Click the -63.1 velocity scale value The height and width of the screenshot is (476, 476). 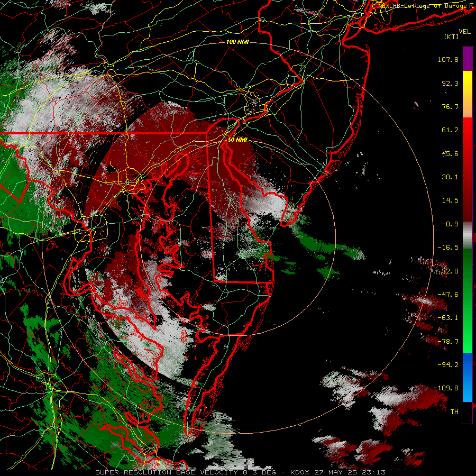pyautogui.click(x=448, y=318)
